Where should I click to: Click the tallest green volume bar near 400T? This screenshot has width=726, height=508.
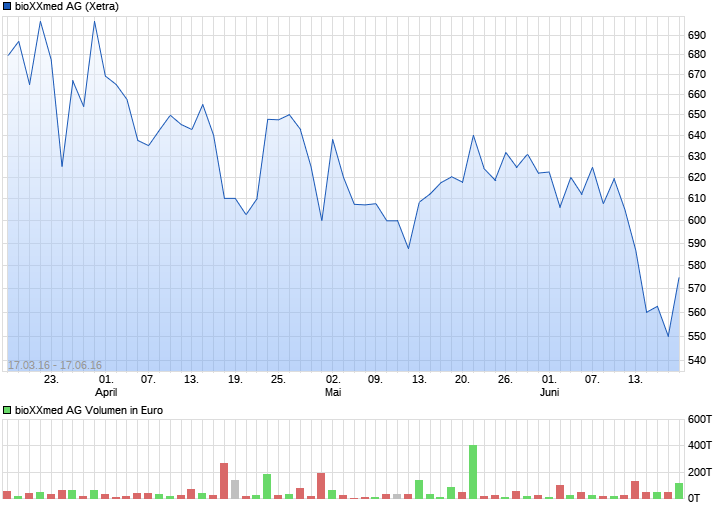coord(473,472)
